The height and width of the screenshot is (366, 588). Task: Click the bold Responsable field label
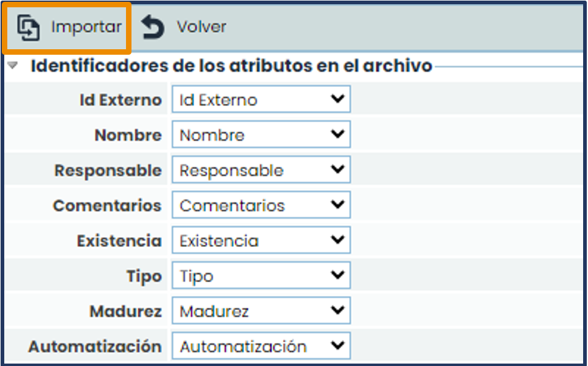108,171
